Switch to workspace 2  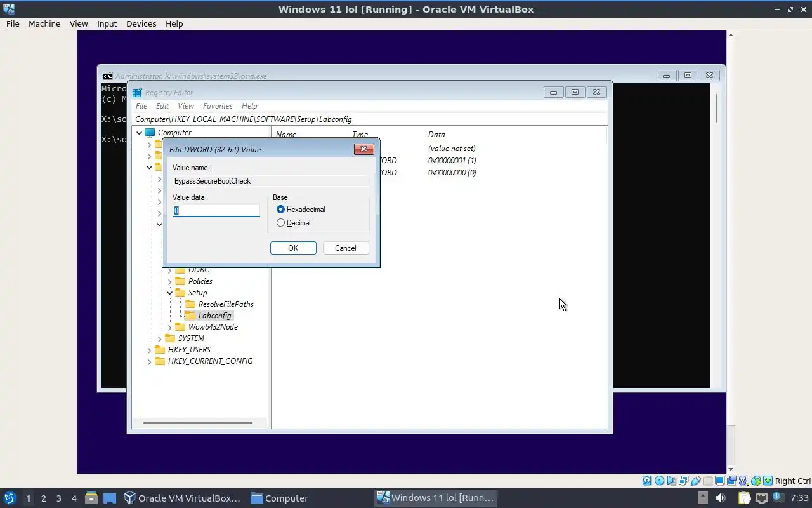pyautogui.click(x=43, y=498)
